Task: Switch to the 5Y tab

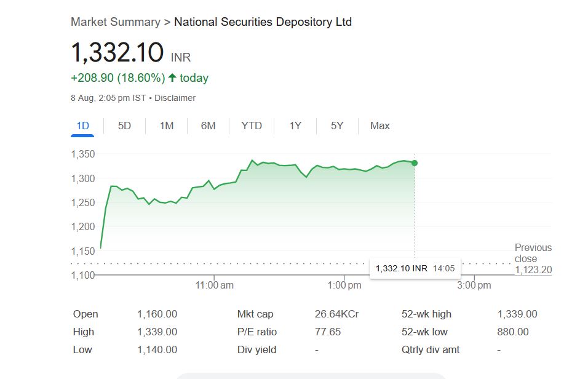Action: pos(336,126)
